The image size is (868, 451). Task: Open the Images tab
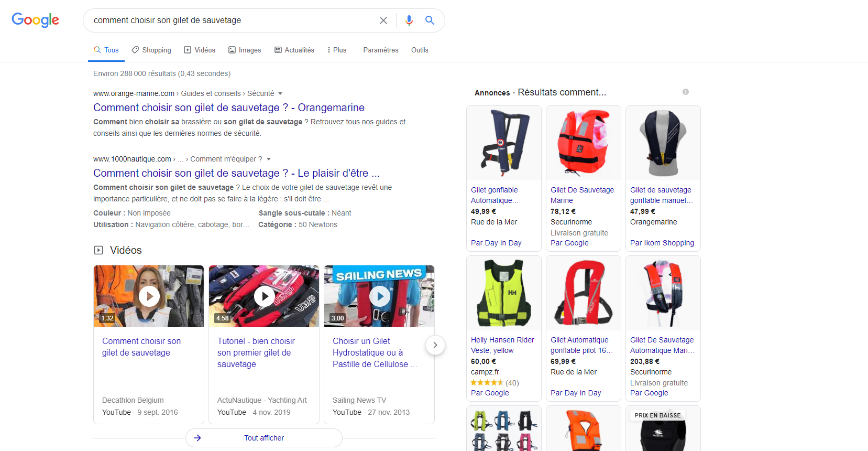(245, 50)
